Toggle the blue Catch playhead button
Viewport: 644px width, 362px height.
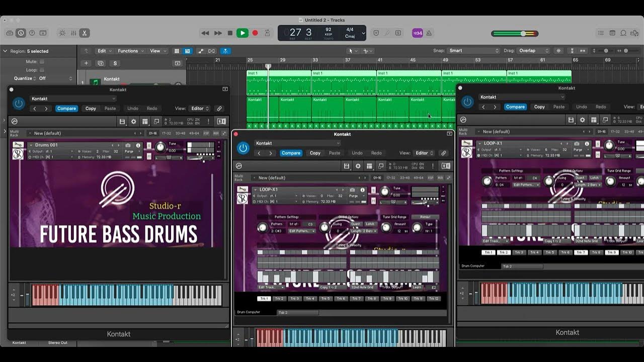(x=225, y=51)
